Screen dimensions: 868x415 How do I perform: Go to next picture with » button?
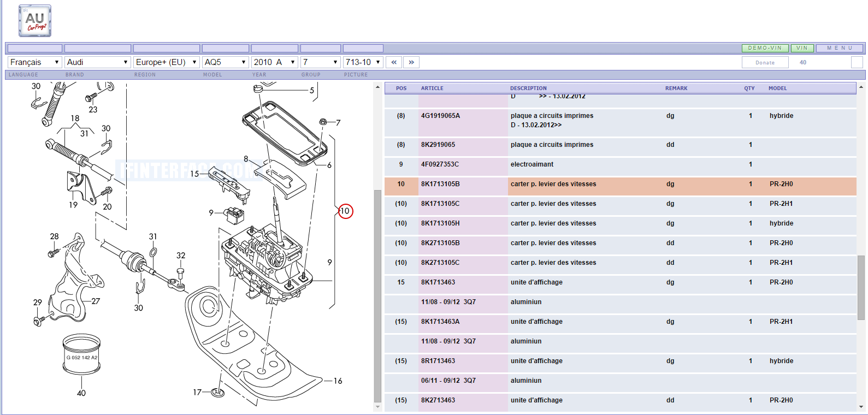411,62
